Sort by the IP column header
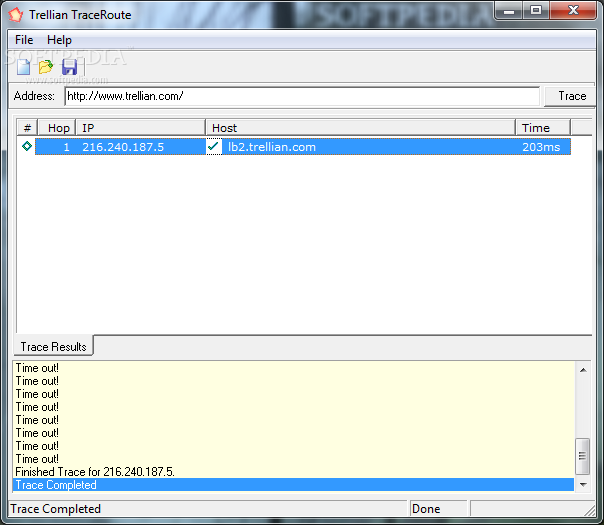 click(x=140, y=127)
